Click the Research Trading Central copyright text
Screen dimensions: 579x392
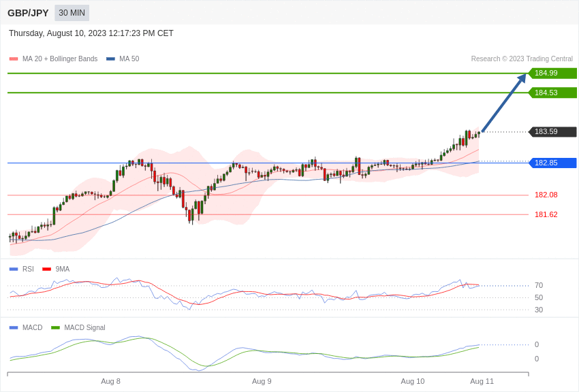[522, 59]
